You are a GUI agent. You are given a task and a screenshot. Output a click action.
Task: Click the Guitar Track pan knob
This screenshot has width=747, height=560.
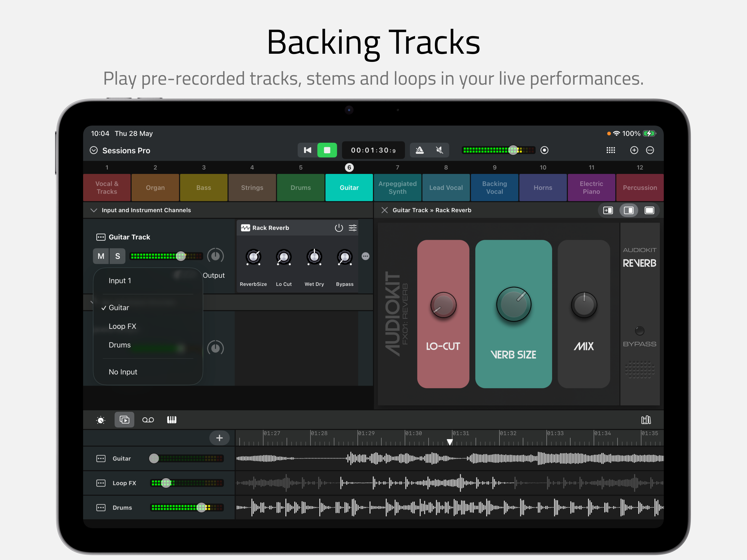click(216, 256)
